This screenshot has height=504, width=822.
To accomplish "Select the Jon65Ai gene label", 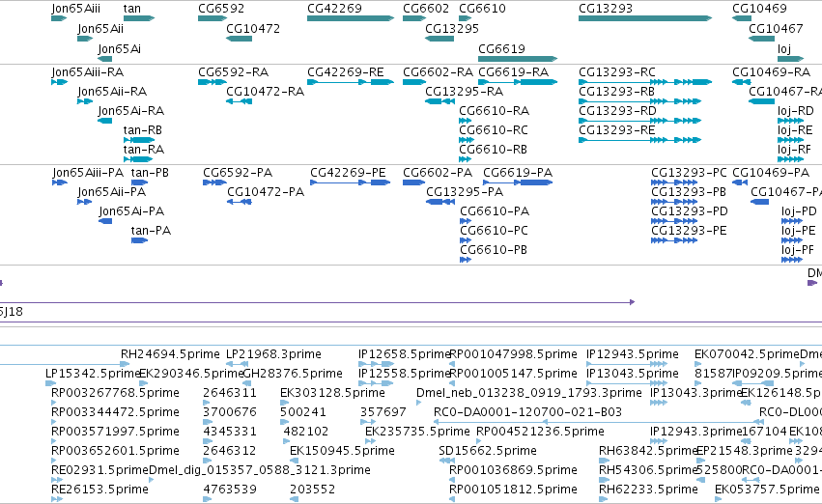I will coord(119,48).
